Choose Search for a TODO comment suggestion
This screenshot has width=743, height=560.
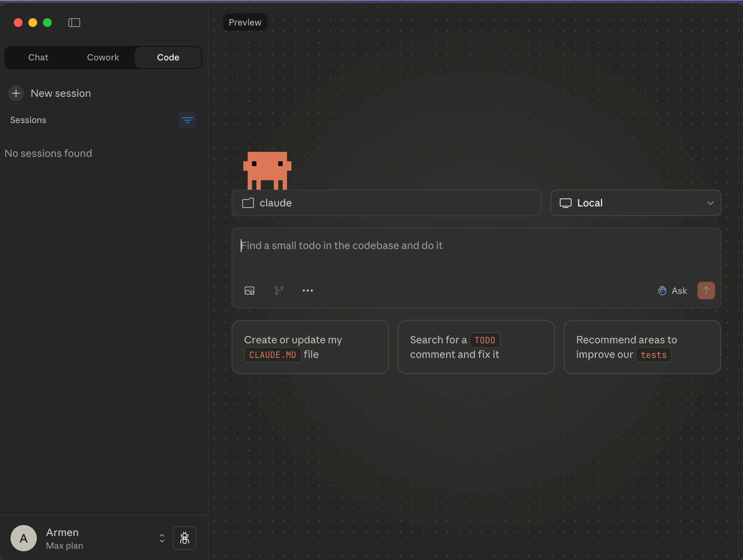(x=476, y=347)
